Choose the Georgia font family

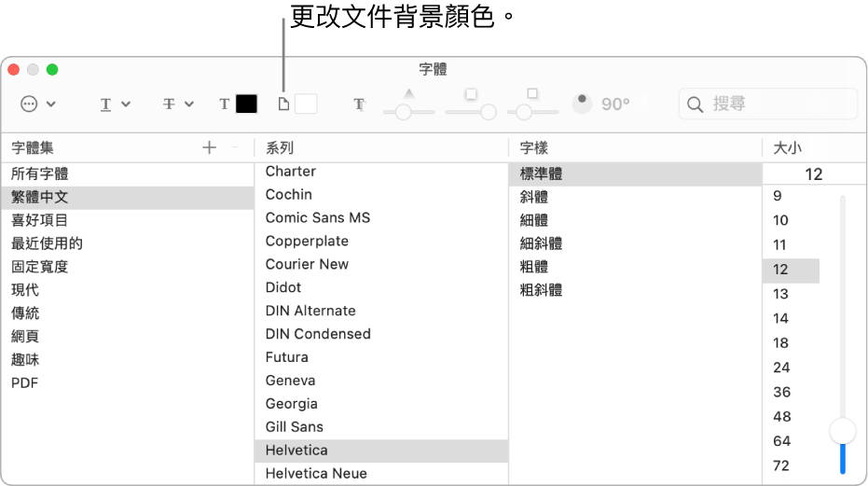[380, 405]
